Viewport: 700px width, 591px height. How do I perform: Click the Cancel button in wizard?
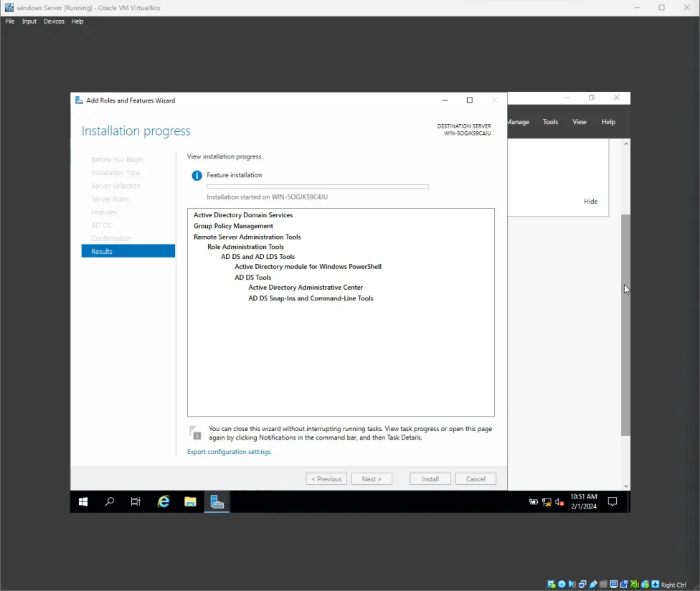tap(476, 479)
